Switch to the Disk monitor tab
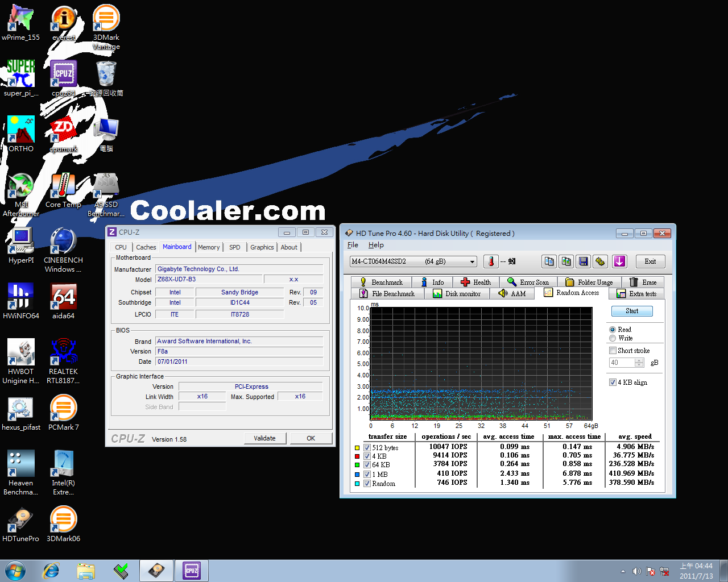 point(457,294)
